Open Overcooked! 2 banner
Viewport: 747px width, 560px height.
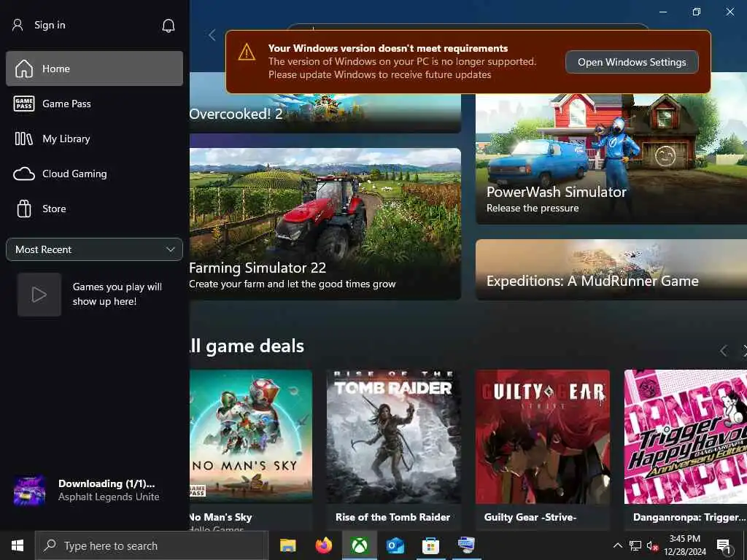pos(325,113)
